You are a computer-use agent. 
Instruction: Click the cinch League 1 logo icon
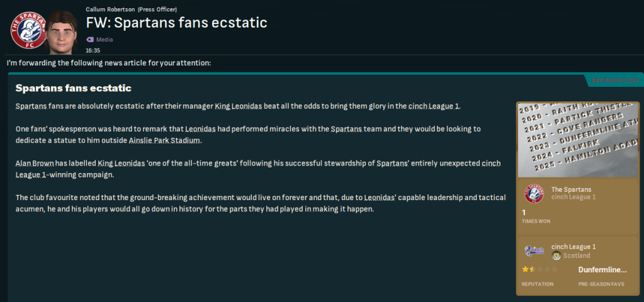[x=534, y=251]
